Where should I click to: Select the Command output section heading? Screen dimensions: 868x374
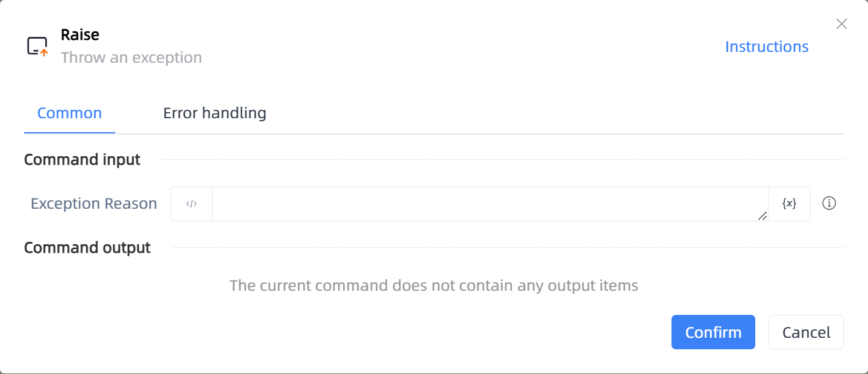click(87, 248)
